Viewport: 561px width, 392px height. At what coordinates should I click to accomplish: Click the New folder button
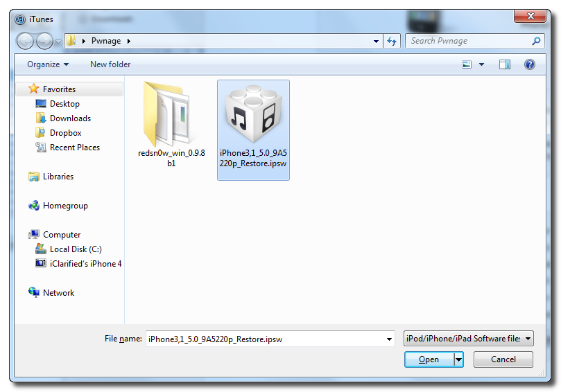[x=110, y=64]
